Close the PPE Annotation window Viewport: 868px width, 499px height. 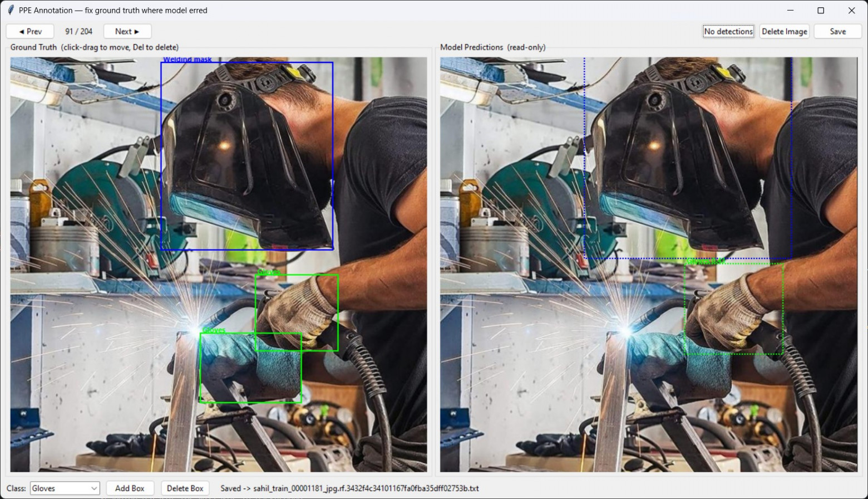point(852,10)
